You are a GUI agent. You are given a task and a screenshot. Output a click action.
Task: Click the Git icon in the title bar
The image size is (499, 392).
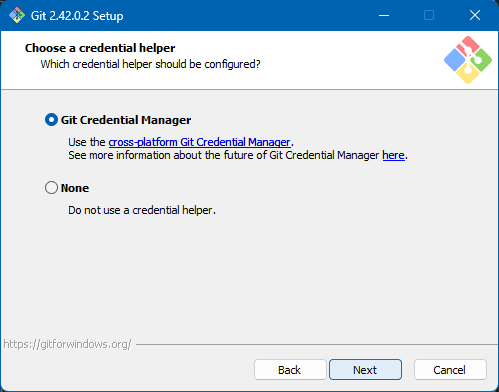tap(17, 15)
